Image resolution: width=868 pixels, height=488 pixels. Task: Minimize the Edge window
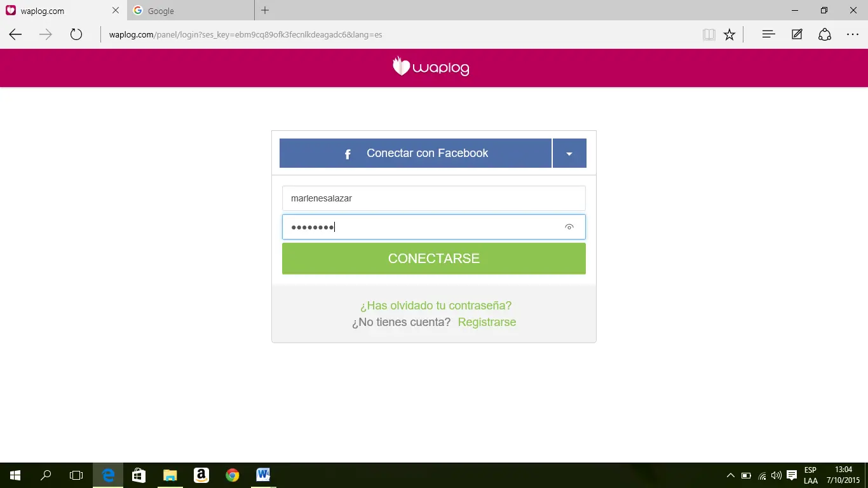(x=795, y=10)
